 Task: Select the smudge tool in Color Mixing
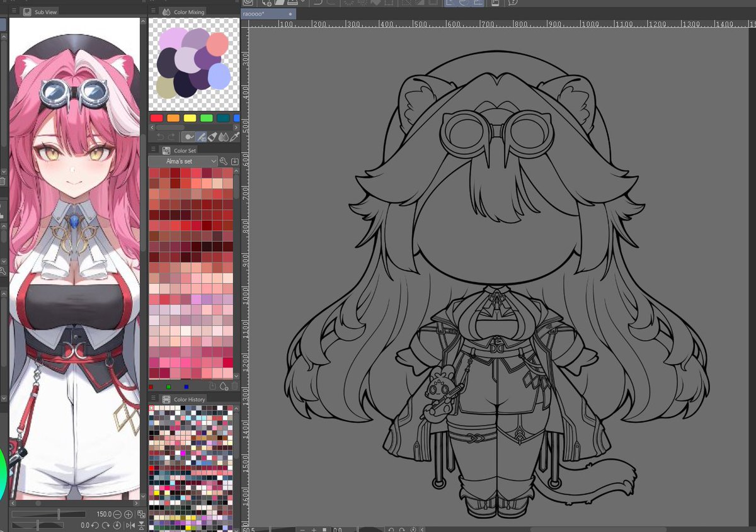point(202,137)
